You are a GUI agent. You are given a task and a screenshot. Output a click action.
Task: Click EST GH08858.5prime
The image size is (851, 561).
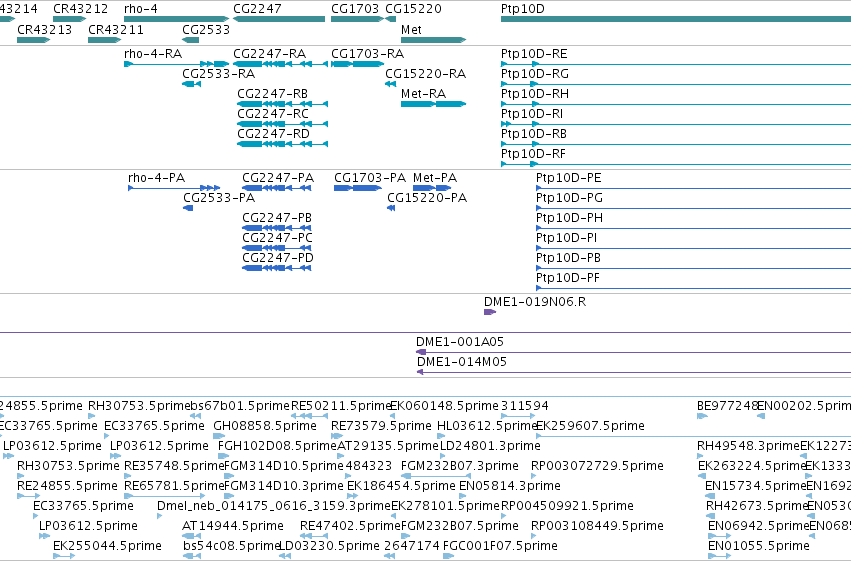(x=219, y=436)
